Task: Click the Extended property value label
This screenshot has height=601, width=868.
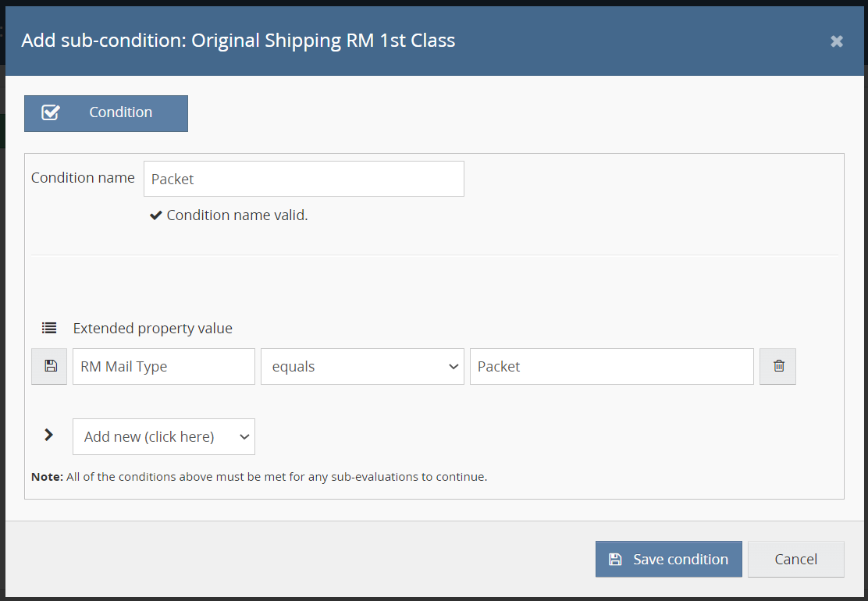Action: [x=153, y=329]
